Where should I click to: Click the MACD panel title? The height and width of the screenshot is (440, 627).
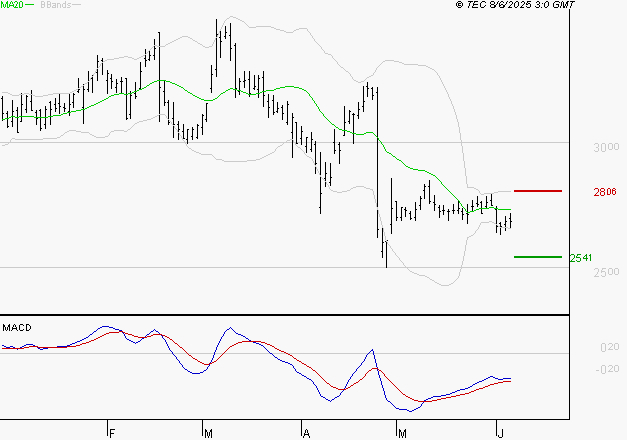(x=15, y=327)
